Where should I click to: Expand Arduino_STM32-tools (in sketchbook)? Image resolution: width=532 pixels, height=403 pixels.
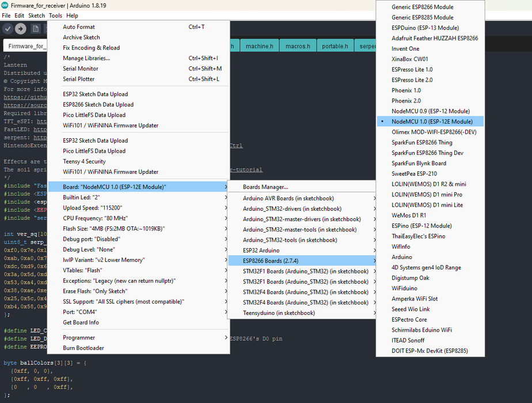(302, 240)
